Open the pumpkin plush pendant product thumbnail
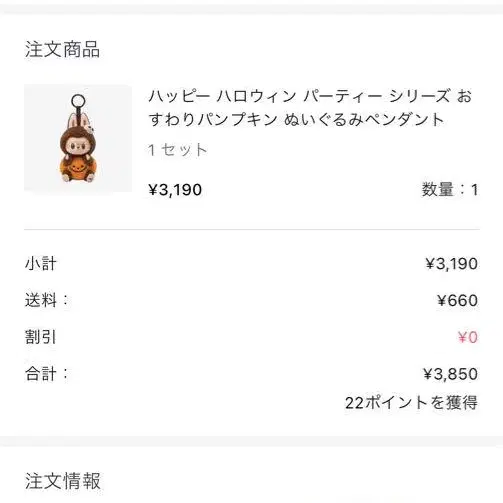 pyautogui.click(x=78, y=138)
